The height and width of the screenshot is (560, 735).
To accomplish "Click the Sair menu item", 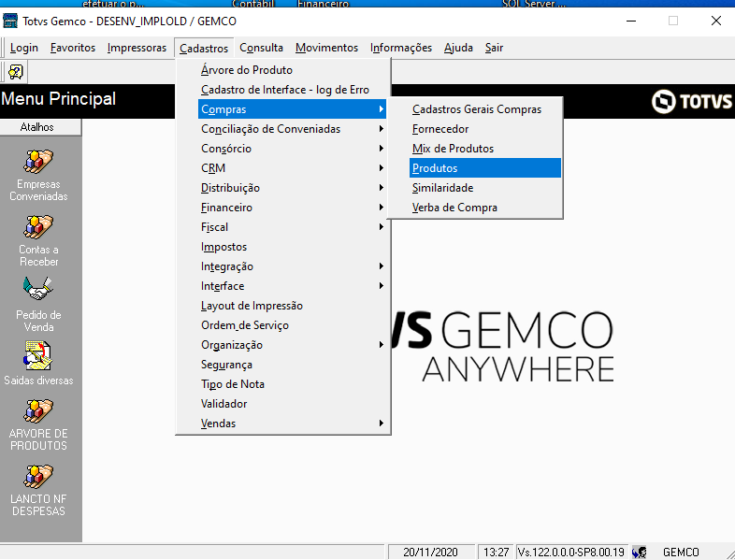I will tap(494, 48).
